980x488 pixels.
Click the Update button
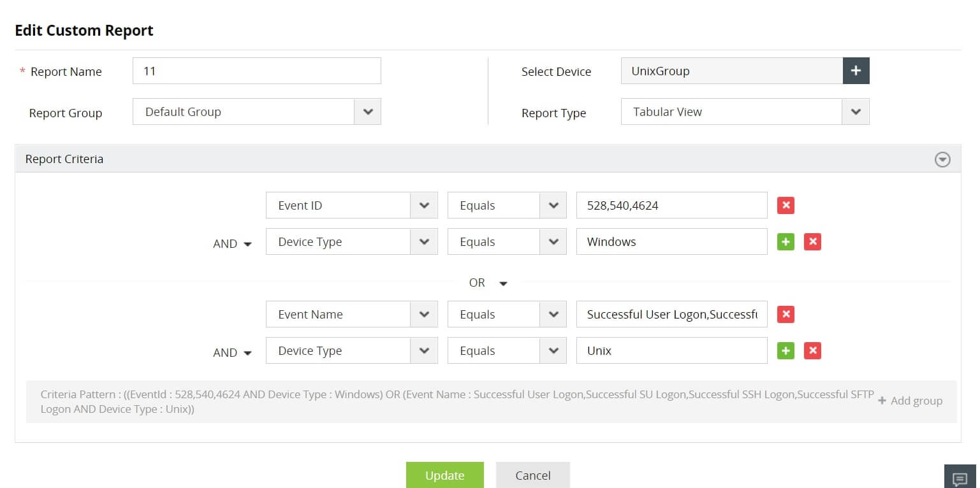click(x=444, y=475)
